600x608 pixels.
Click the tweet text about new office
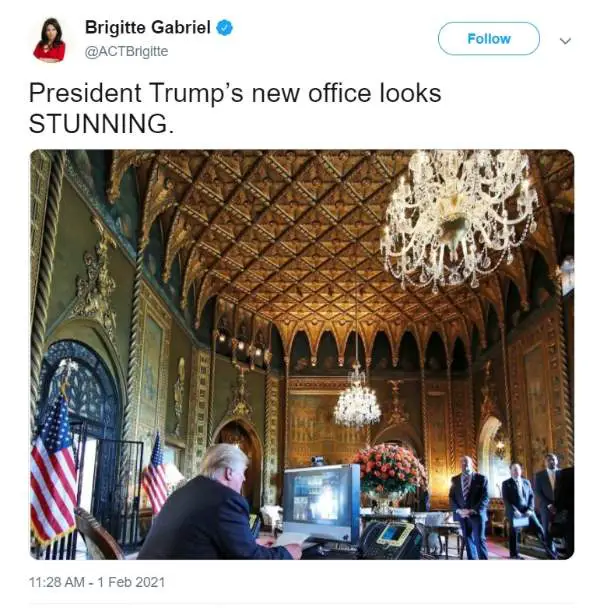click(235, 108)
